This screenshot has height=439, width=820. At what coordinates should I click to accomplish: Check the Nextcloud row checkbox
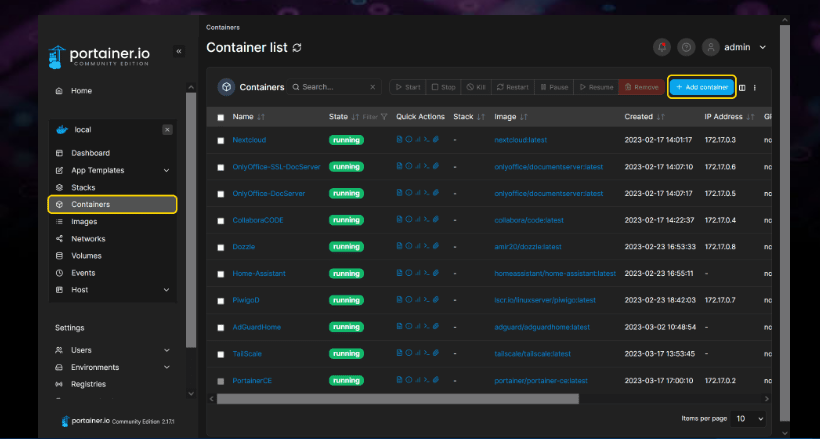coord(221,140)
